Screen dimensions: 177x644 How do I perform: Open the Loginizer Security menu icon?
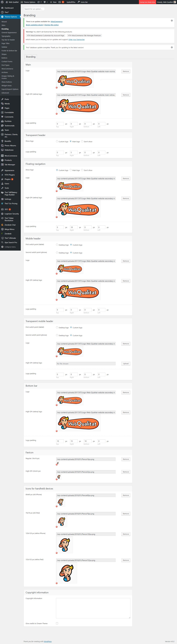[2, 214]
